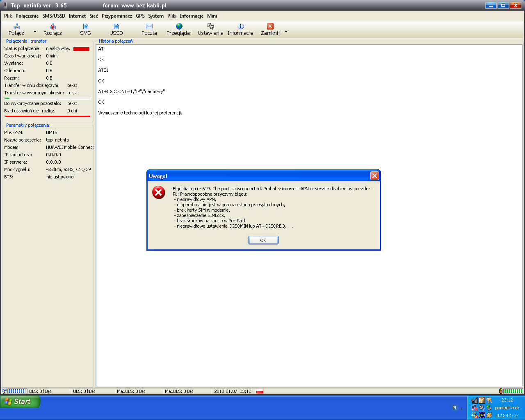The image size is (525, 420).
Task: Click the Polish flag icon in status bar
Action: coord(259,391)
